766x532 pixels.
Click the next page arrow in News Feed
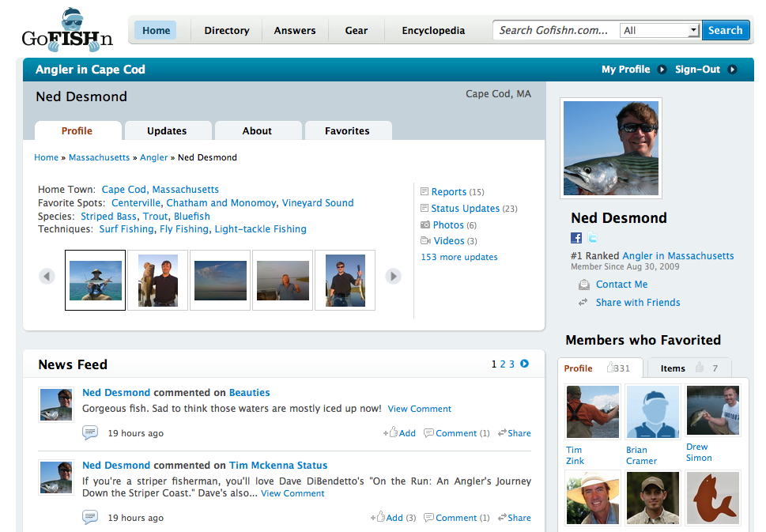pyautogui.click(x=524, y=364)
